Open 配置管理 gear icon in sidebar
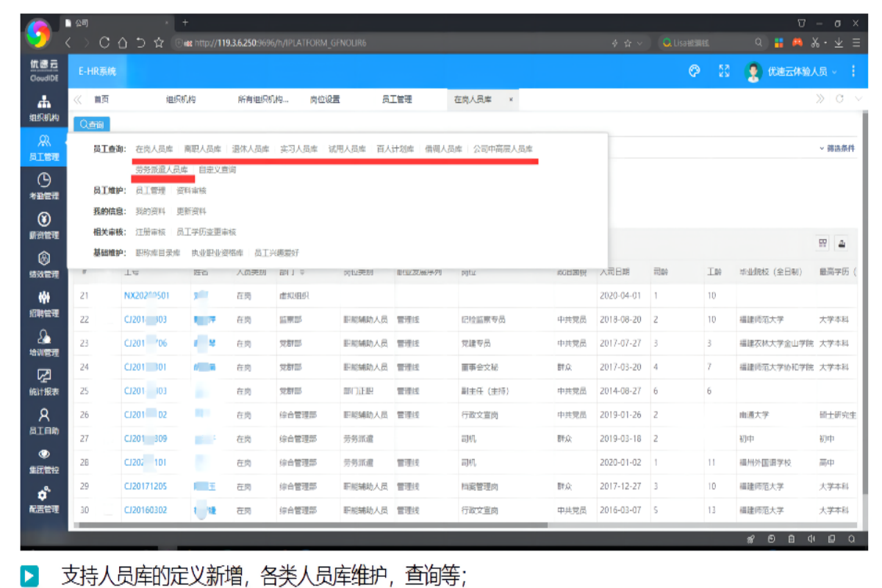882x588 pixels. coord(44,498)
